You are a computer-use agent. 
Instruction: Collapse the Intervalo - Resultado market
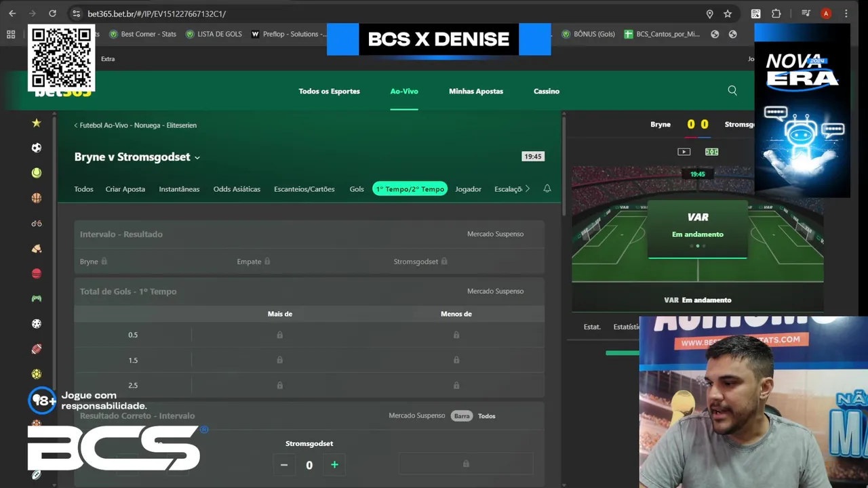click(309, 234)
